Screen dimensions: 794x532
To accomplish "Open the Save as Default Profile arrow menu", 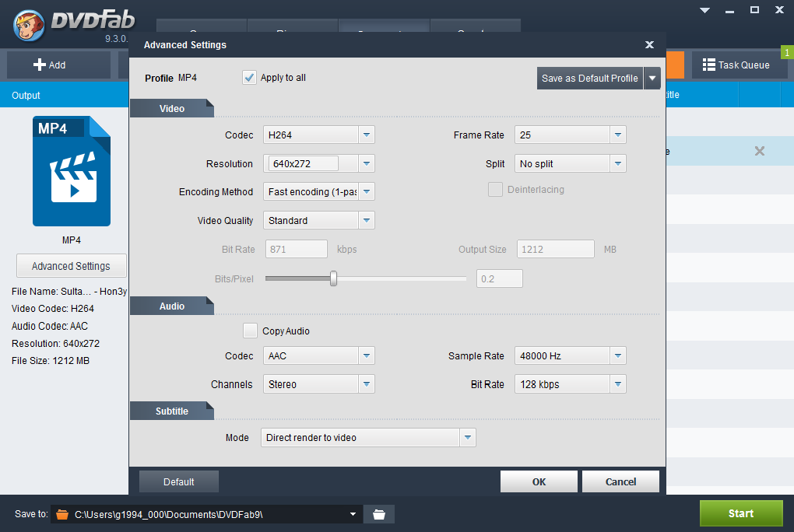I will (652, 78).
